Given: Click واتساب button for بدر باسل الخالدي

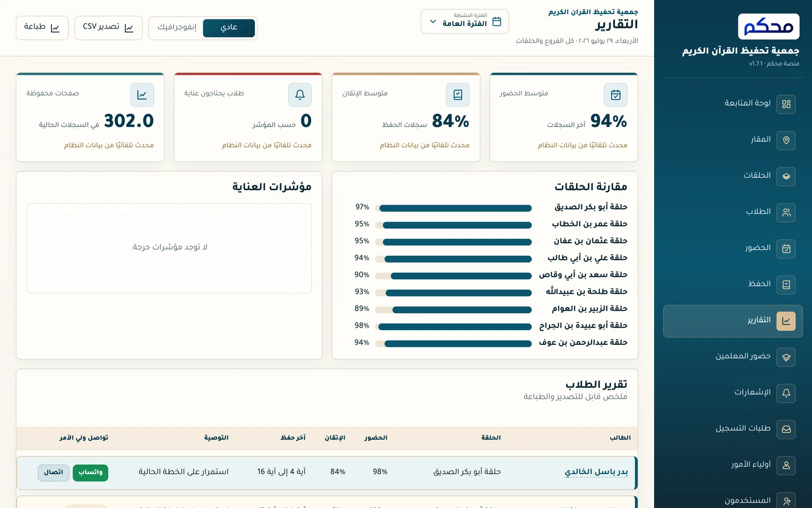Looking at the screenshot, I should click(x=90, y=472).
